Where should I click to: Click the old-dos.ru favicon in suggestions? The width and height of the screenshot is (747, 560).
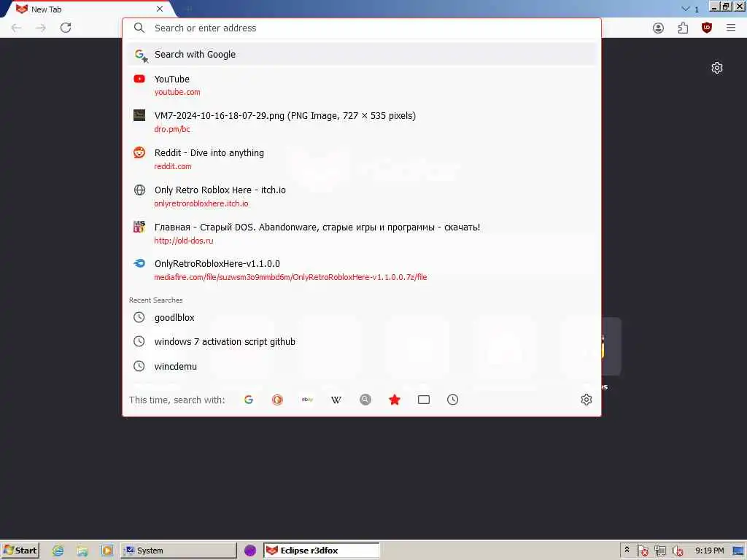[139, 227]
